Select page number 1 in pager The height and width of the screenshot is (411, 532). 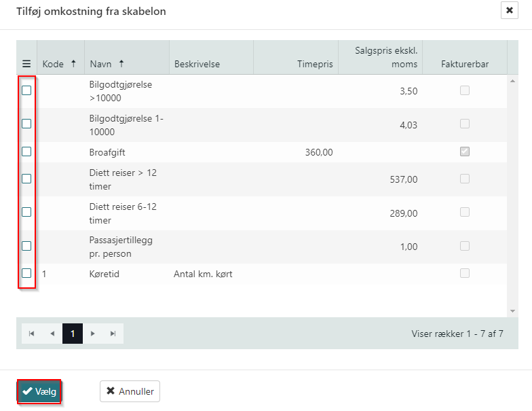[x=73, y=334]
